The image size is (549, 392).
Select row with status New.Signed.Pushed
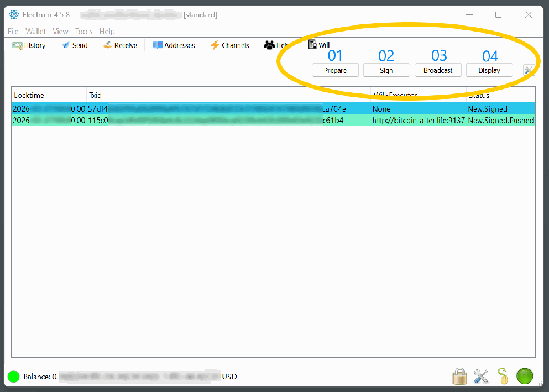click(x=274, y=120)
